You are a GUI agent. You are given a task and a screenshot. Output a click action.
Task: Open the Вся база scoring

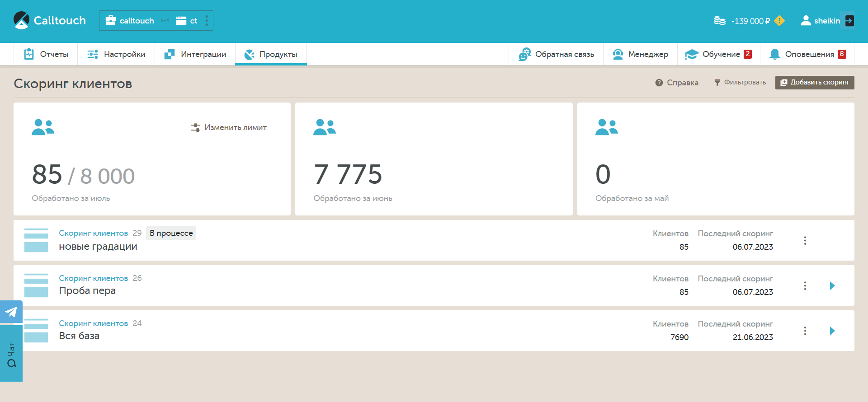point(79,336)
